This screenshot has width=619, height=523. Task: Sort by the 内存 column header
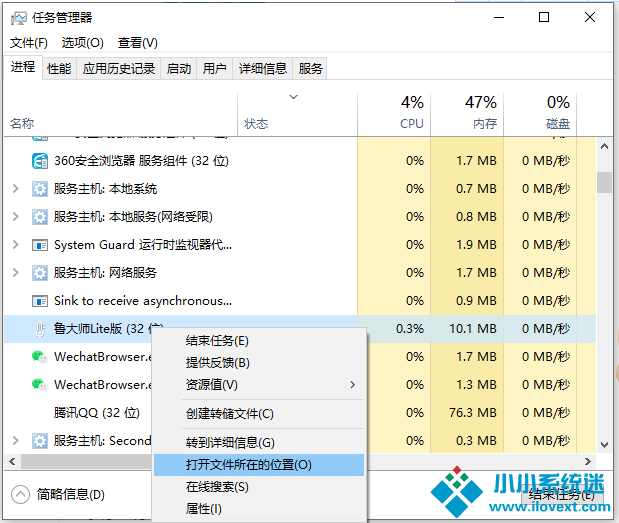tap(467, 115)
